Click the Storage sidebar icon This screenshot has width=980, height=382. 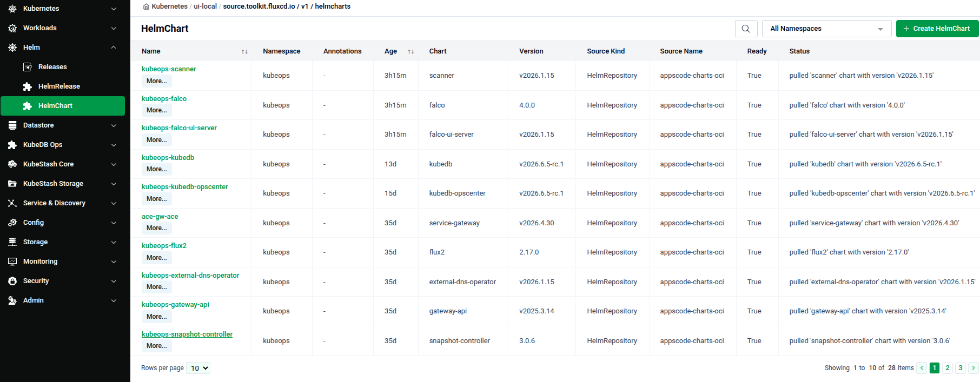coord(12,242)
